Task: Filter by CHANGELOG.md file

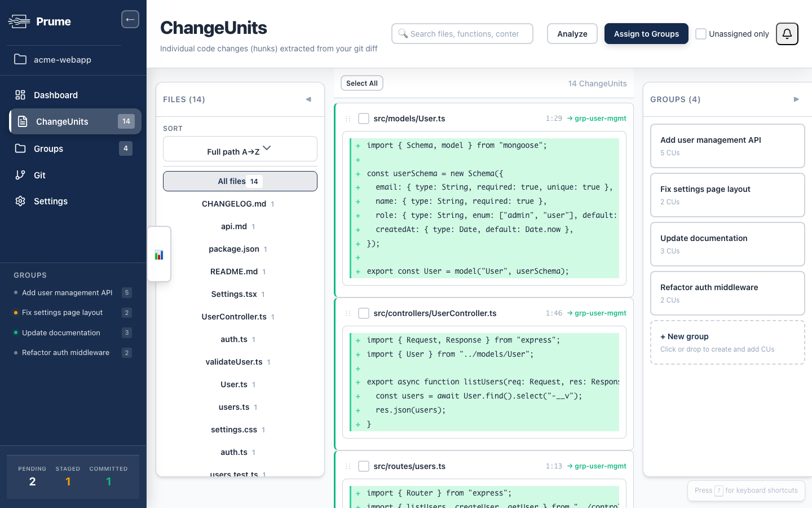Action: tap(240, 204)
